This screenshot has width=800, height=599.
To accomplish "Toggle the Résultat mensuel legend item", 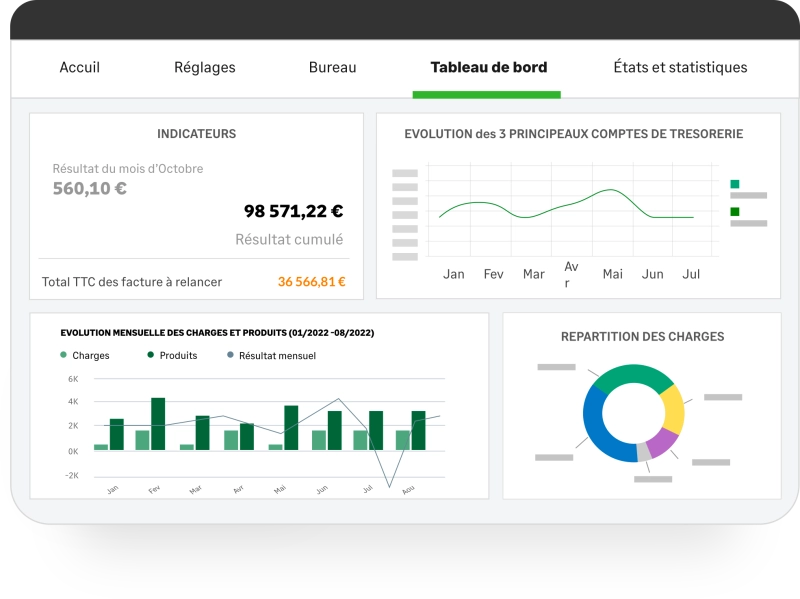I will pyautogui.click(x=271, y=355).
